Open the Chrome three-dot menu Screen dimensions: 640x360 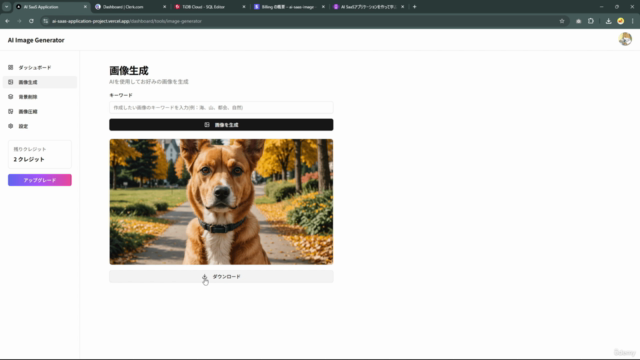click(x=633, y=21)
